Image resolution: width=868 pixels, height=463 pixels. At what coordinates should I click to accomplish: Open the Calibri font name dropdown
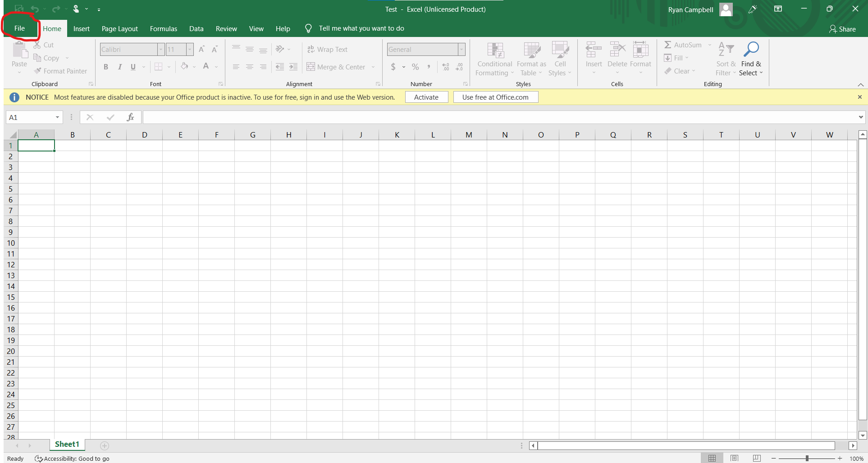click(x=161, y=49)
